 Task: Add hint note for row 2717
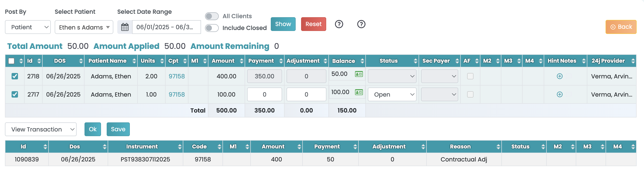560,94
